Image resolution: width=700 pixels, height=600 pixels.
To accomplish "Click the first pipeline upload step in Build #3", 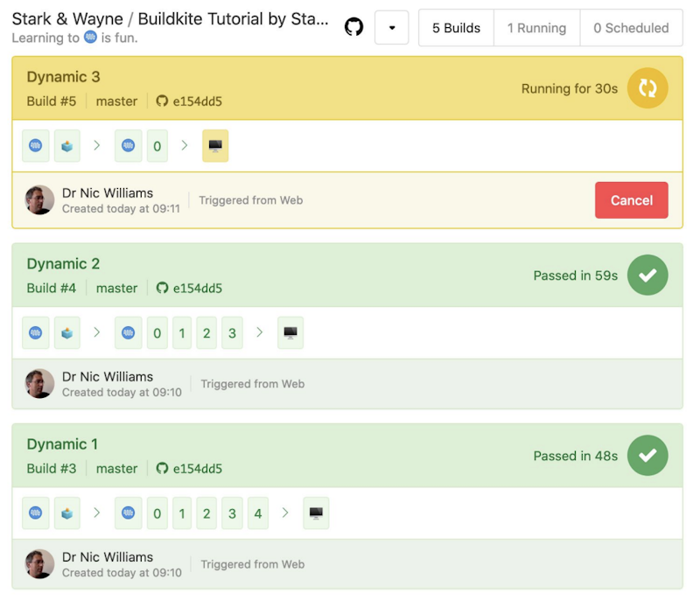I will coord(35,513).
